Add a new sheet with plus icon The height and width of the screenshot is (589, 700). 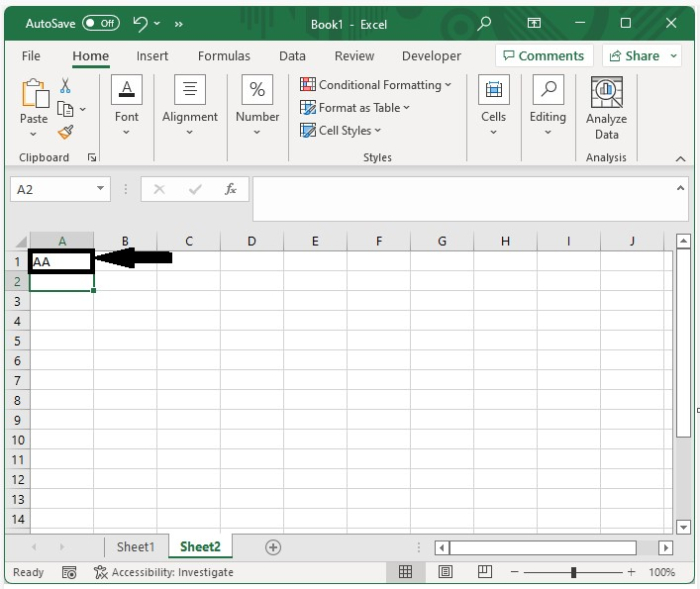(273, 547)
